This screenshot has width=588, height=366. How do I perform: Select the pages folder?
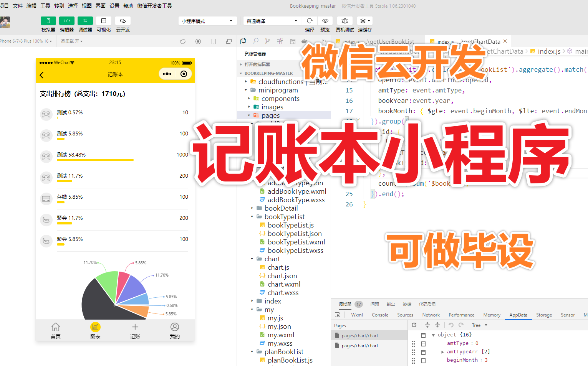284,115
